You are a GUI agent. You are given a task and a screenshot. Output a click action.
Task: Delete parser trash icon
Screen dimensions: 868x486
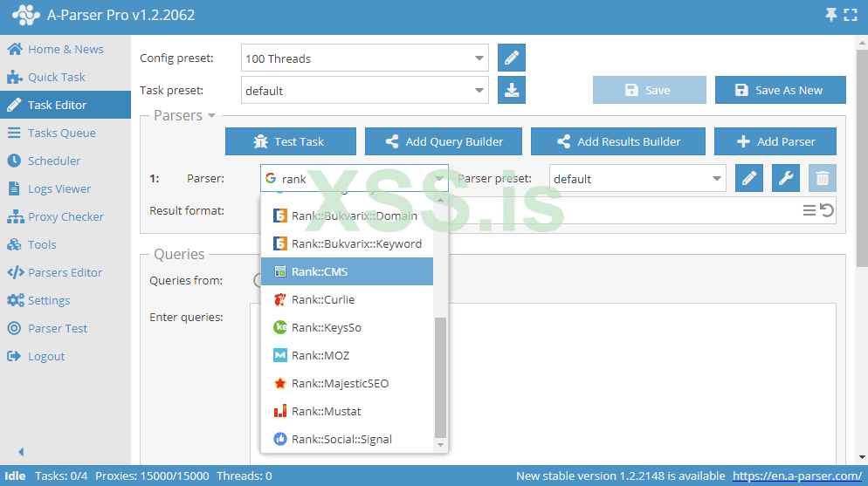pyautogui.click(x=822, y=178)
